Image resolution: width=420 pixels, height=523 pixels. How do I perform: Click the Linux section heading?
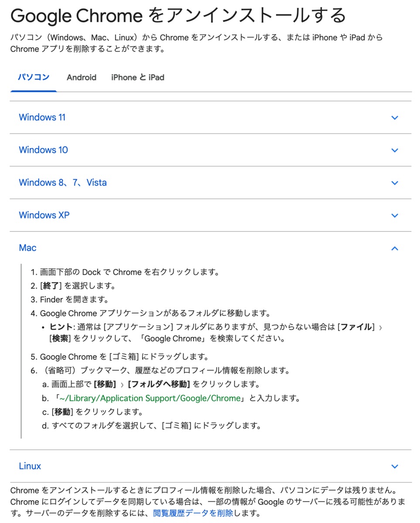tap(30, 466)
